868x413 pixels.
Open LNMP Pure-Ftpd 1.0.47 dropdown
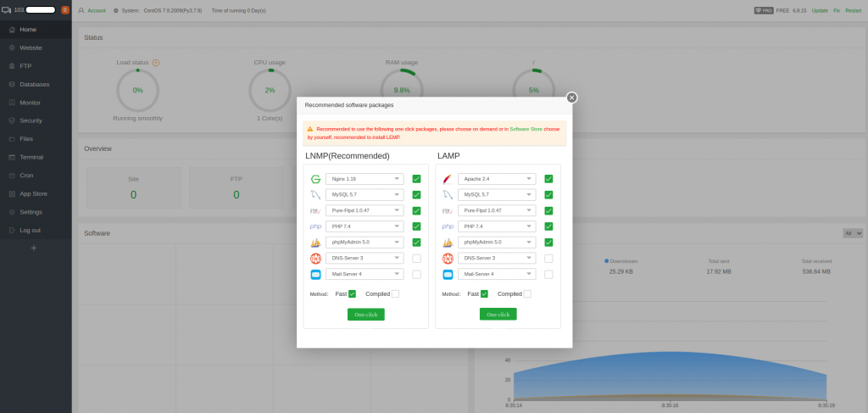pyautogui.click(x=364, y=211)
